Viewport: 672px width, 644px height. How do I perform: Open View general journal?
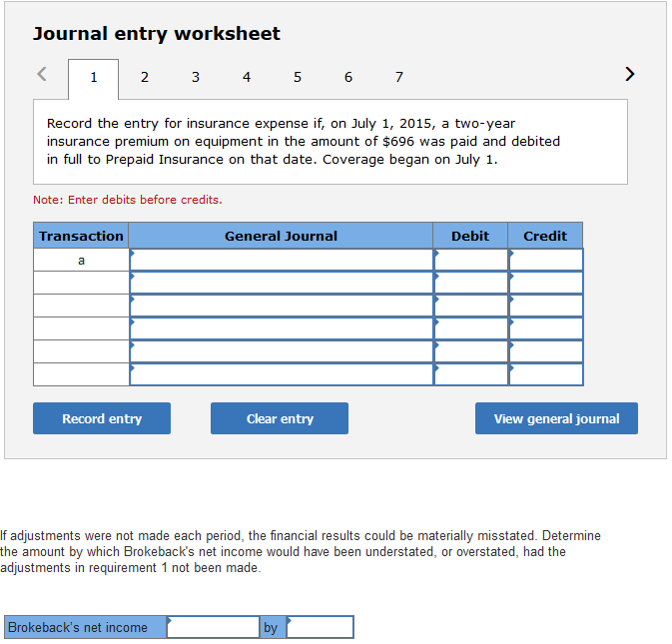(x=556, y=418)
